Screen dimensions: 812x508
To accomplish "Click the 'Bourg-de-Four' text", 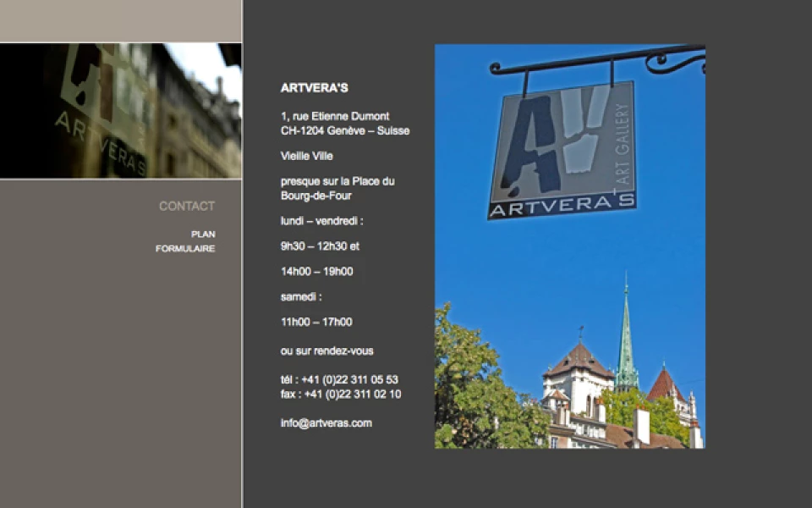I will 315,196.
